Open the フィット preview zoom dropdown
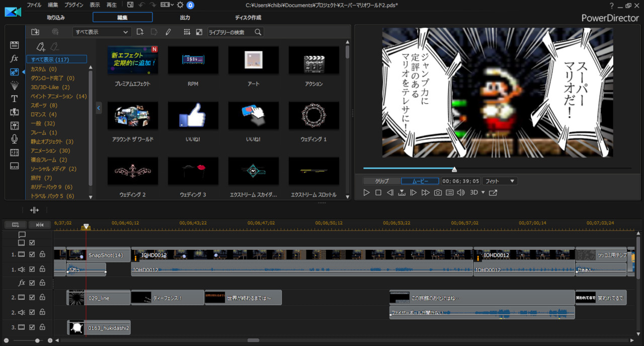This screenshot has height=346, width=644. click(500, 181)
